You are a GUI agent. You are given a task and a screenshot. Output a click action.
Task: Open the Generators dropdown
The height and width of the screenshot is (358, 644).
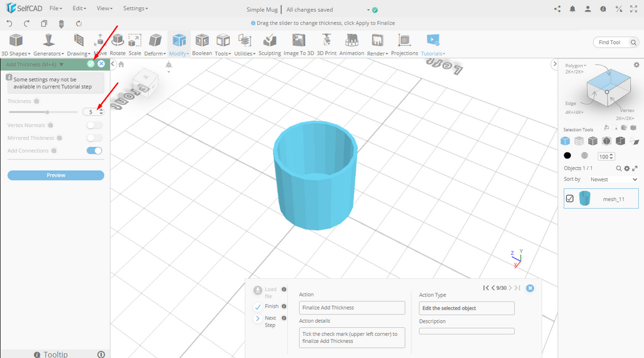click(48, 45)
